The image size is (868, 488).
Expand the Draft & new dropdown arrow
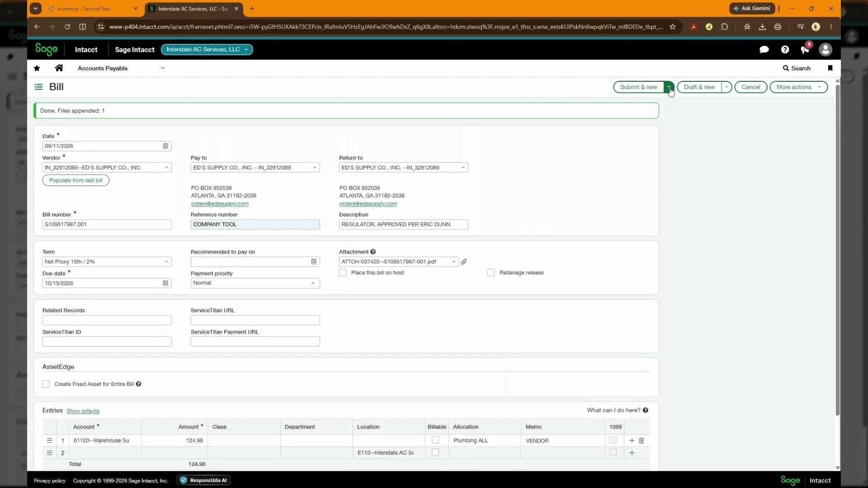click(726, 87)
